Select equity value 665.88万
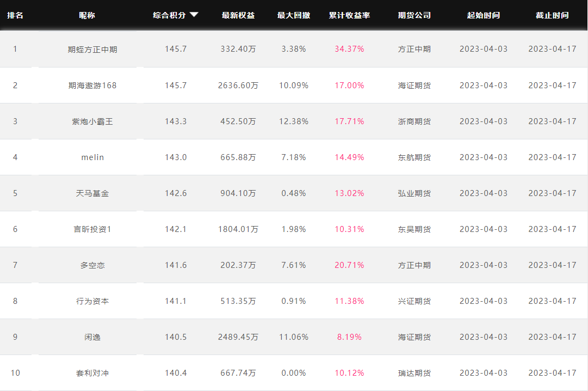The image size is (588, 391). 238,157
